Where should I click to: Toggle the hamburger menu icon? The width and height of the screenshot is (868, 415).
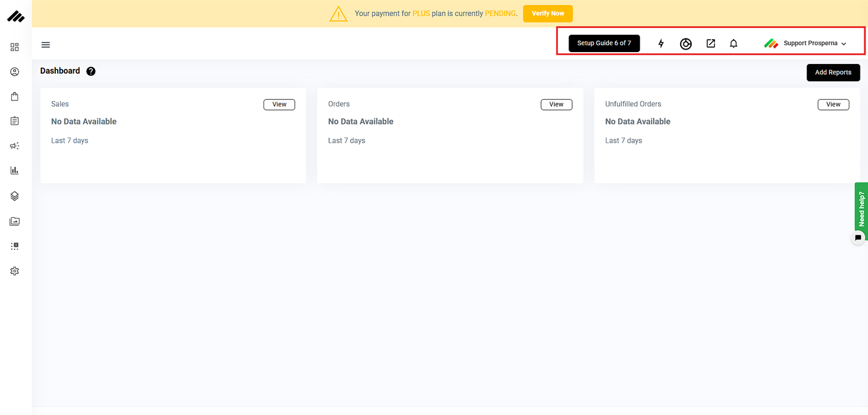pos(46,45)
